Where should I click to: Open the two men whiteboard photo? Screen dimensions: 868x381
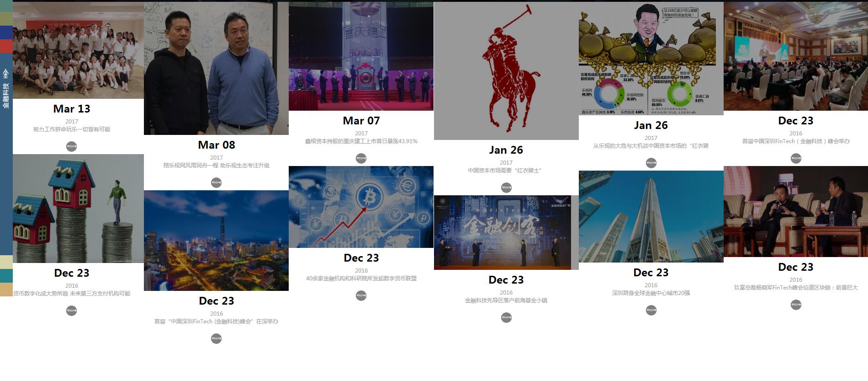pos(216,68)
